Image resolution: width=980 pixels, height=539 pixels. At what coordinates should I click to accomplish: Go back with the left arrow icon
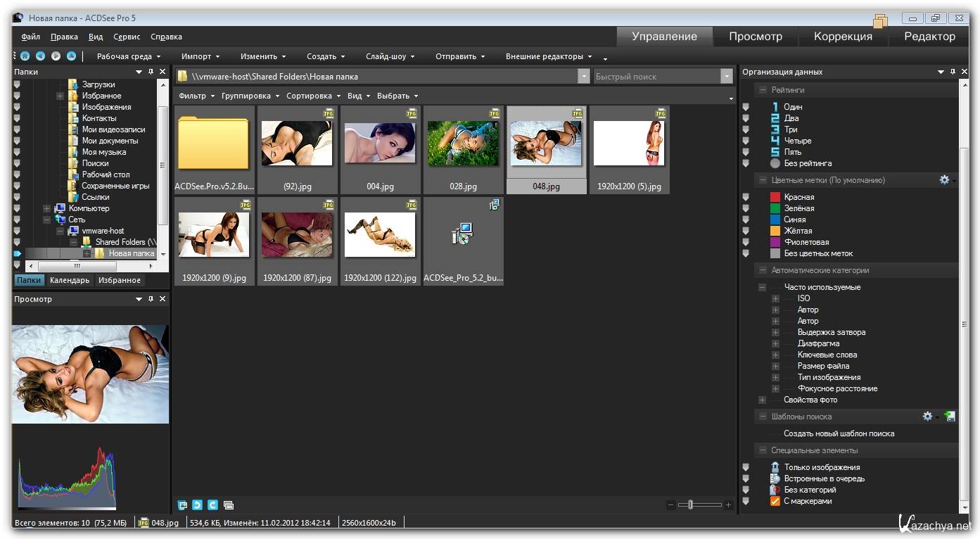pos(40,56)
